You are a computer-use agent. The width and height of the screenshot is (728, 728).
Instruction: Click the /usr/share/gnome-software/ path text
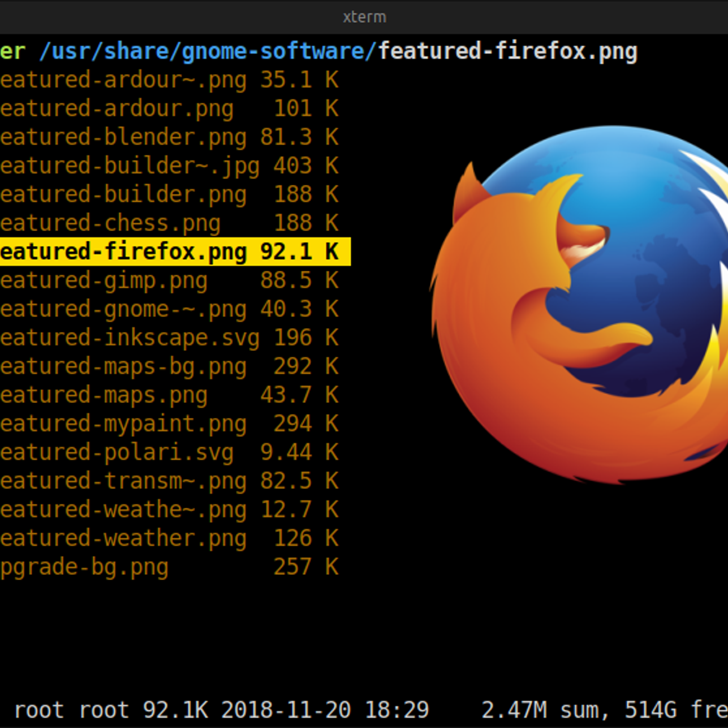click(x=208, y=51)
